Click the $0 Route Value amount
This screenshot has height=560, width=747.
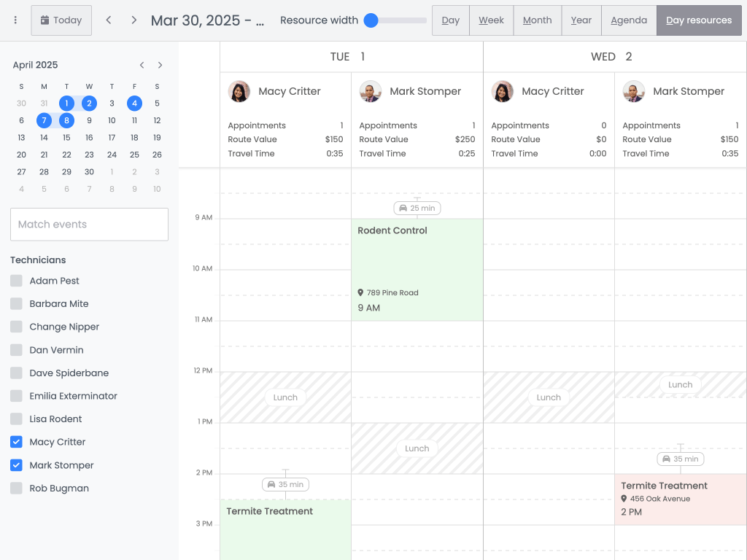tap(601, 139)
